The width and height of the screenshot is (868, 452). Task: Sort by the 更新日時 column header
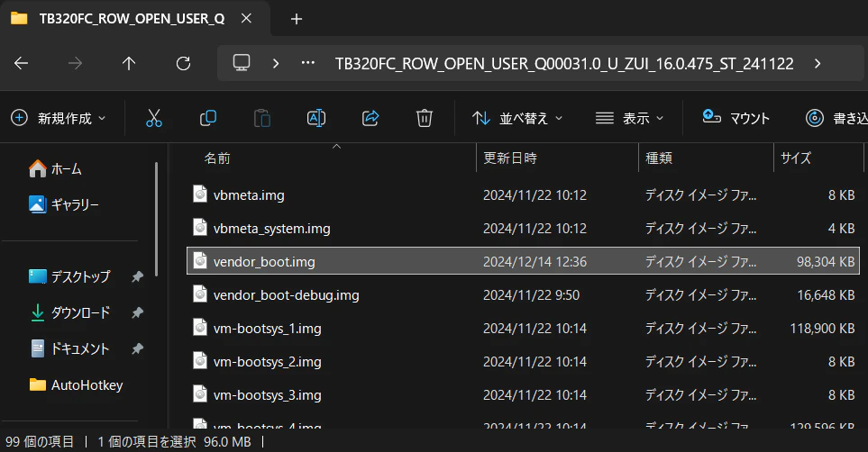point(510,158)
